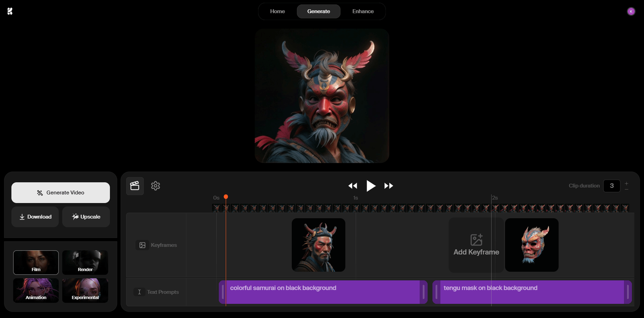
Task: Click the 0s timeline ruler label
Action: coord(216,198)
